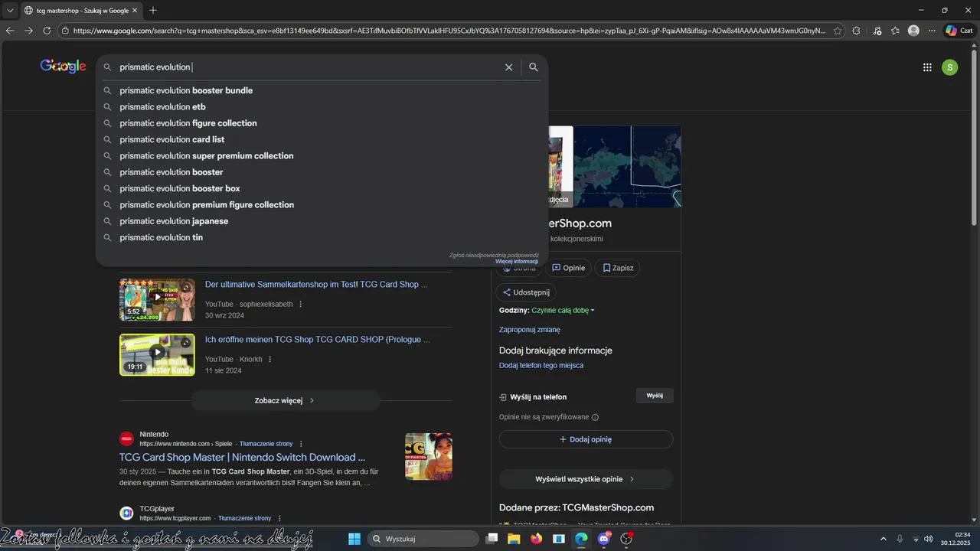This screenshot has height=551, width=980.
Task: Click Więcej informacji link under suggestions
Action: (x=517, y=262)
